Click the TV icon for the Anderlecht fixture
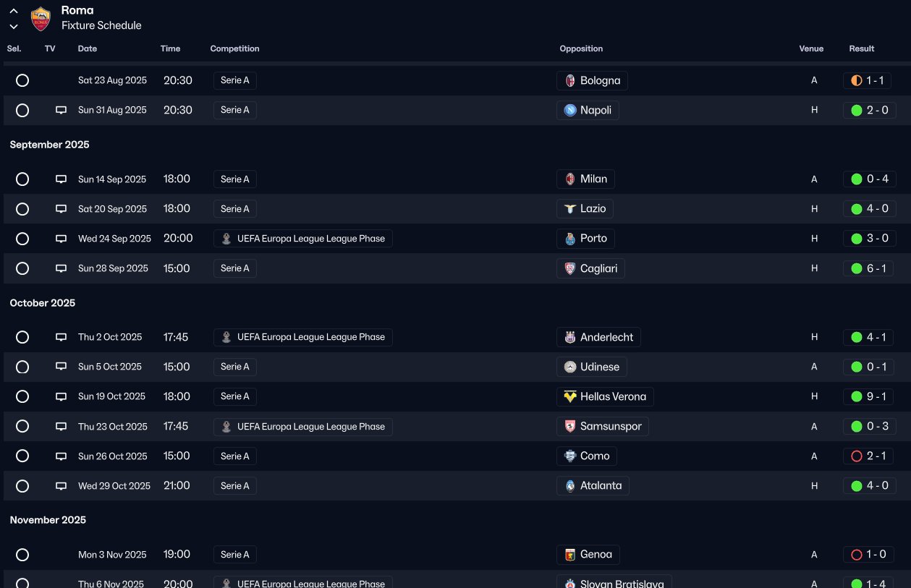 tap(61, 337)
